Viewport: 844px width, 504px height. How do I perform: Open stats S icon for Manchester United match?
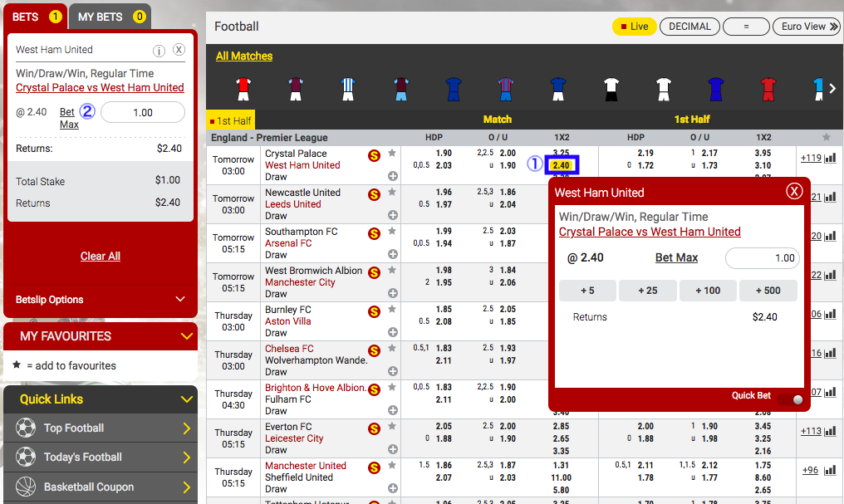(374, 468)
